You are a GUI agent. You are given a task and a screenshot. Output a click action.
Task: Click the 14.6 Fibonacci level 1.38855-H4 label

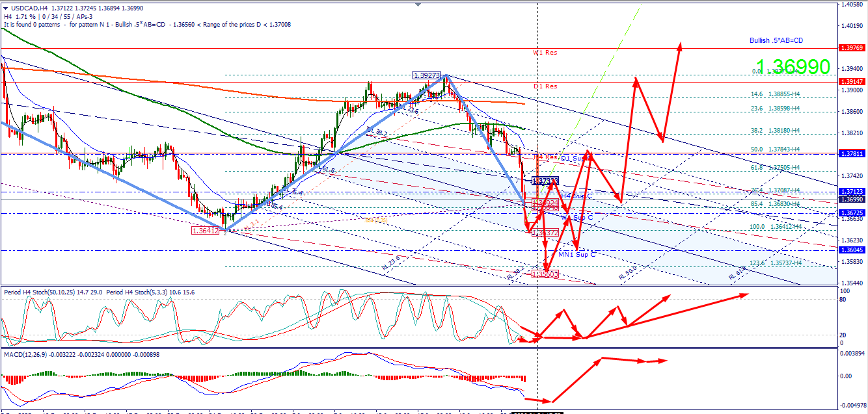pos(775,94)
